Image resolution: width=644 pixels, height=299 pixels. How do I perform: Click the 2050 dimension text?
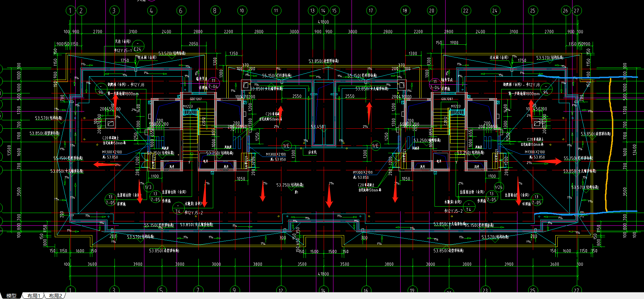pos(193,44)
